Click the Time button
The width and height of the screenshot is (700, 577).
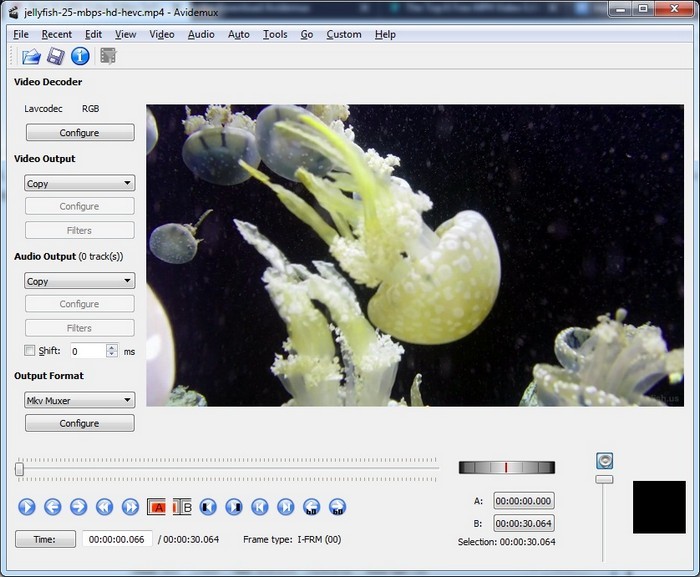tap(45, 539)
